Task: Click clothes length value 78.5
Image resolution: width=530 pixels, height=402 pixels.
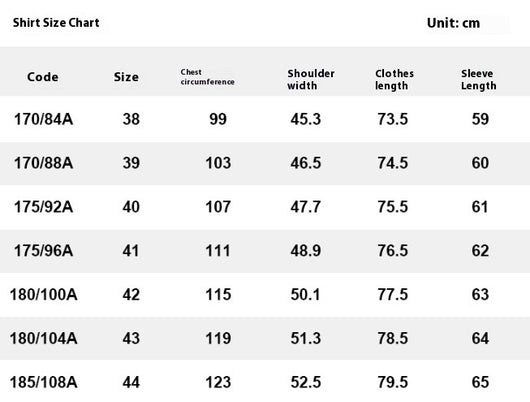Action: tap(393, 338)
